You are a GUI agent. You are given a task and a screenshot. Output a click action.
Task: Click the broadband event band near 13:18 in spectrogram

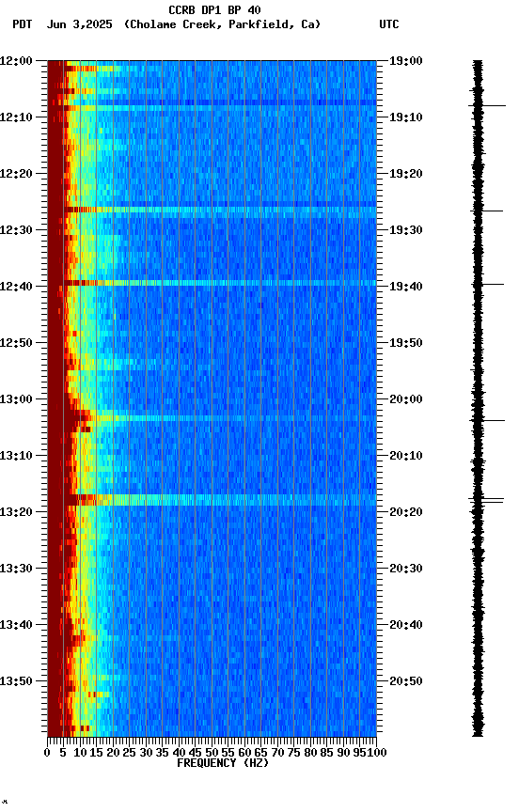pyautogui.click(x=212, y=500)
